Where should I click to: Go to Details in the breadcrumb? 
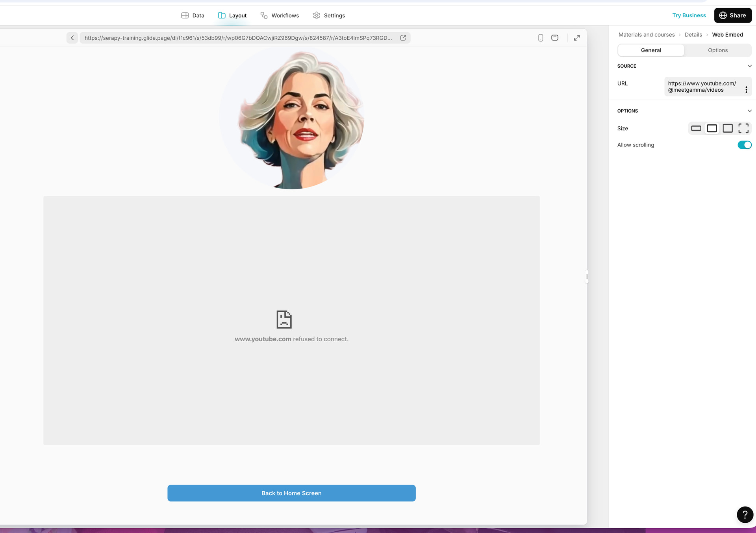(693, 35)
